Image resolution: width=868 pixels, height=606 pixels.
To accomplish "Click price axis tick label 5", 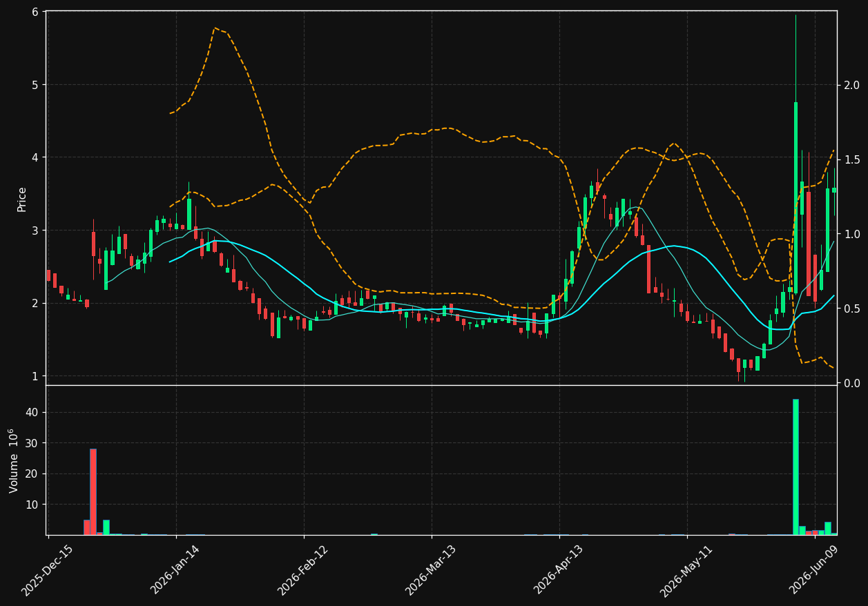I will click(35, 85).
